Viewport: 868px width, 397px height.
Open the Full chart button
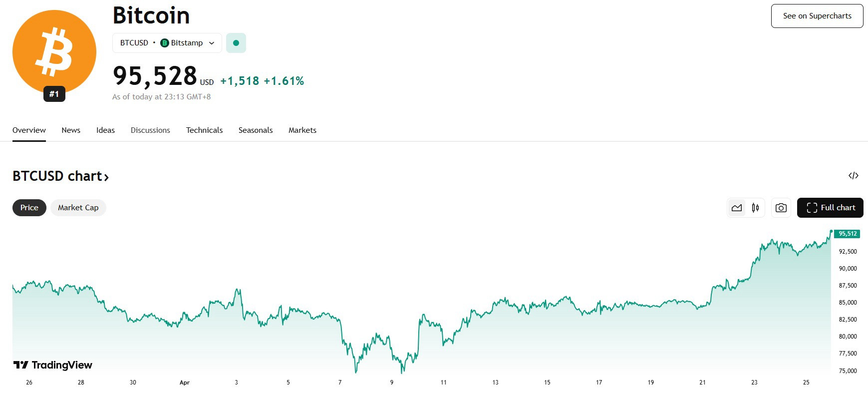830,208
